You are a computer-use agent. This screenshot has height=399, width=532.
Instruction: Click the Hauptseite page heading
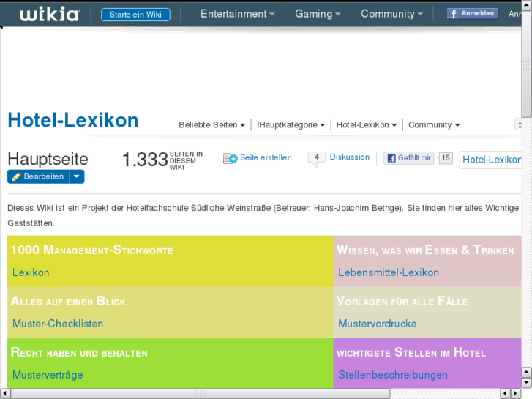[48, 159]
